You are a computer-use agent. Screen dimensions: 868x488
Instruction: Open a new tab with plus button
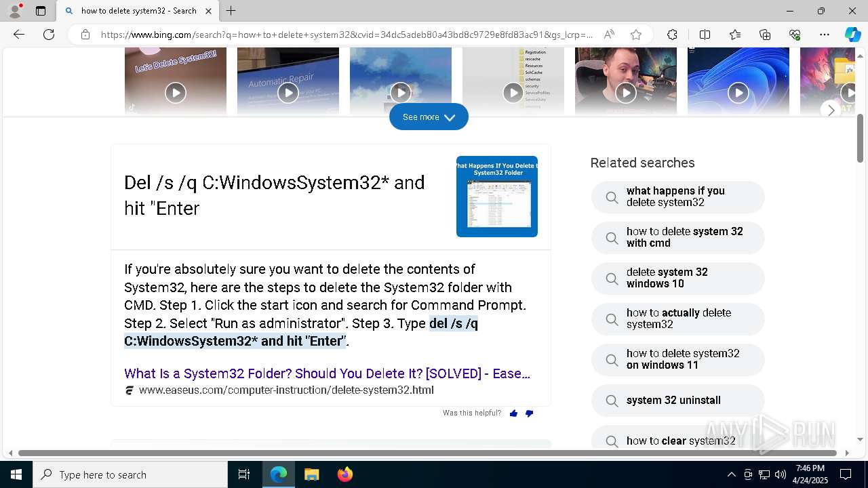(231, 11)
